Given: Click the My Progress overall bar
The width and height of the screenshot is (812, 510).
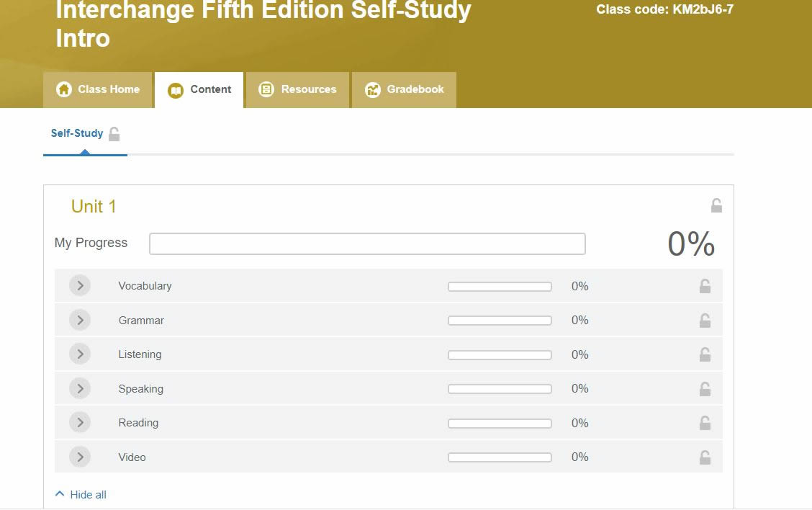Looking at the screenshot, I should pos(367,243).
